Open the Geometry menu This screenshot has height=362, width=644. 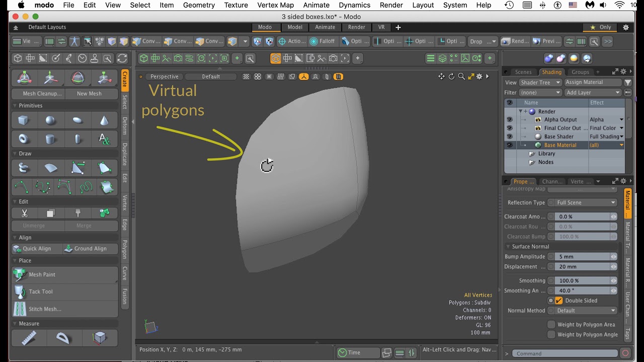pos(199,5)
